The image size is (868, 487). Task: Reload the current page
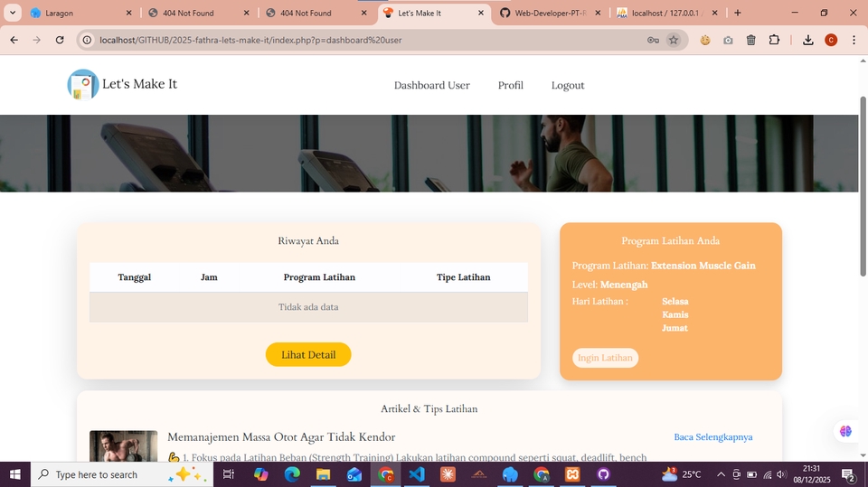60,40
